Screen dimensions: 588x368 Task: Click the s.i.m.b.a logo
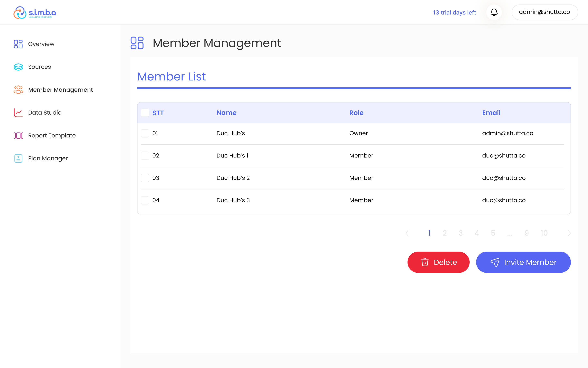tap(35, 12)
